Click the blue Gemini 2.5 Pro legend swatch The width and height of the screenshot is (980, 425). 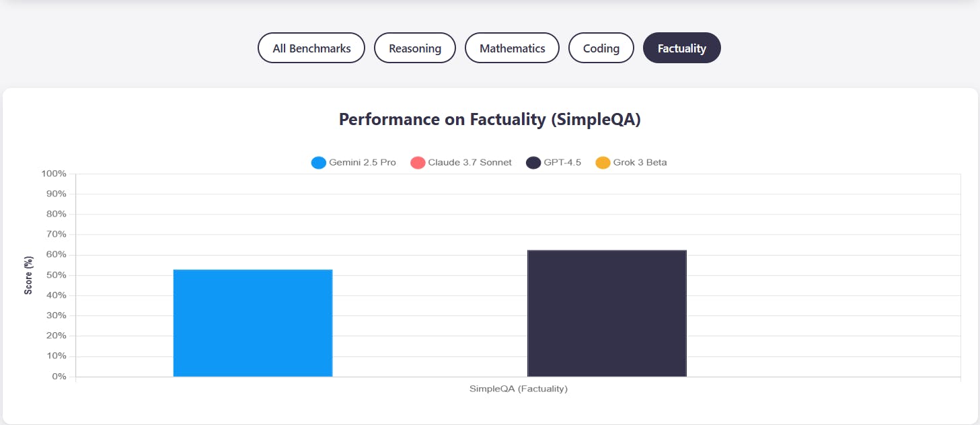pyautogui.click(x=319, y=163)
